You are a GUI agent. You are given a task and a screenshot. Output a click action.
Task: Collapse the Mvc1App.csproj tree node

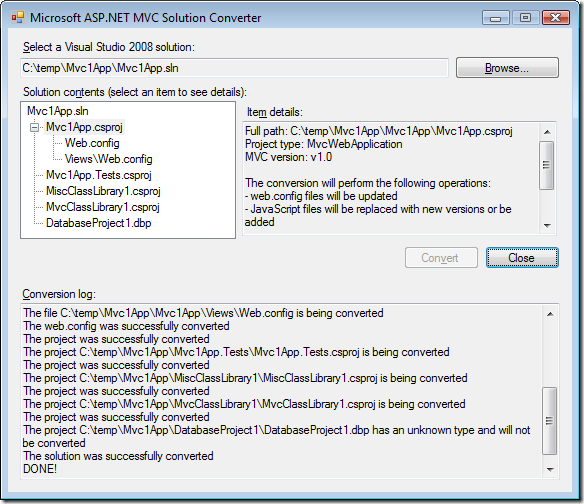tap(34, 128)
